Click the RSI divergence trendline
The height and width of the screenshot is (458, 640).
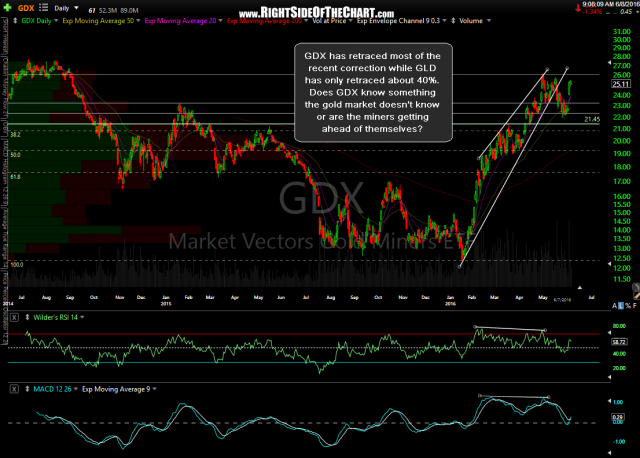(510, 328)
